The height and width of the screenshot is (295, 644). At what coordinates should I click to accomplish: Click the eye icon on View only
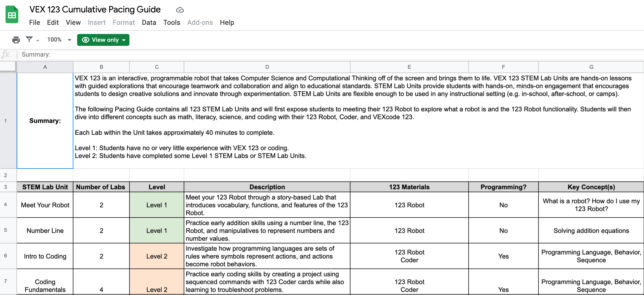click(x=85, y=40)
